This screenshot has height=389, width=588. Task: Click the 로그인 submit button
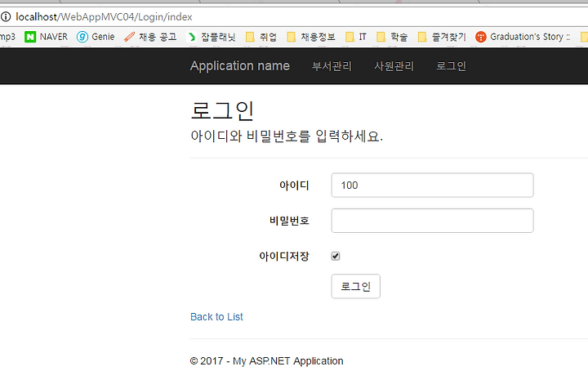[355, 286]
